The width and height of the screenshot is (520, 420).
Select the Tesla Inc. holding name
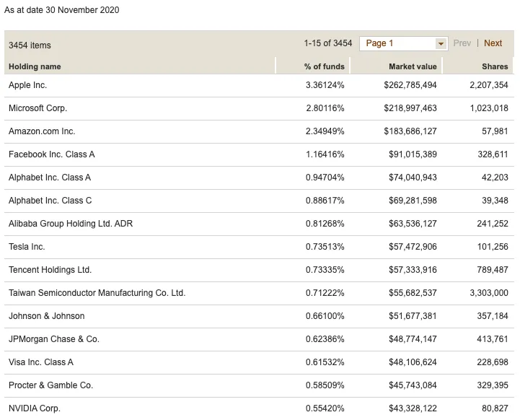pyautogui.click(x=27, y=247)
